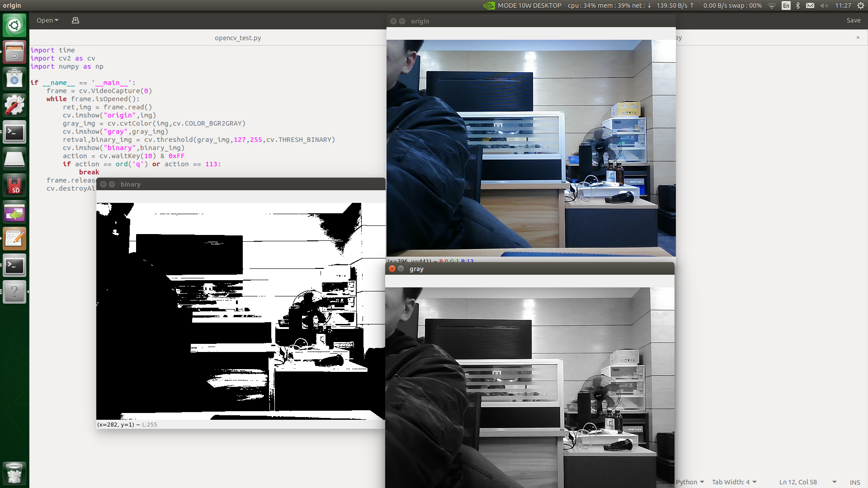Open the SD card utility icon

tap(14, 186)
